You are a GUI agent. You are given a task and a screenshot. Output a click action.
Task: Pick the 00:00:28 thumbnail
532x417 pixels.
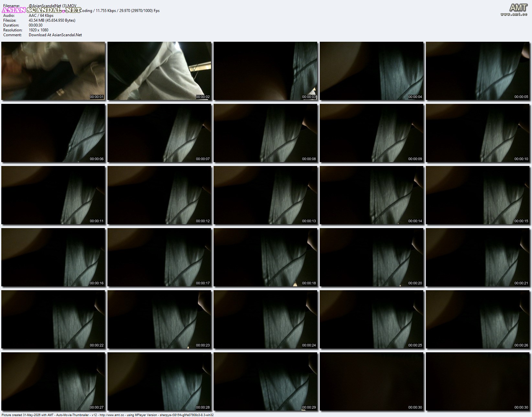[159, 381]
